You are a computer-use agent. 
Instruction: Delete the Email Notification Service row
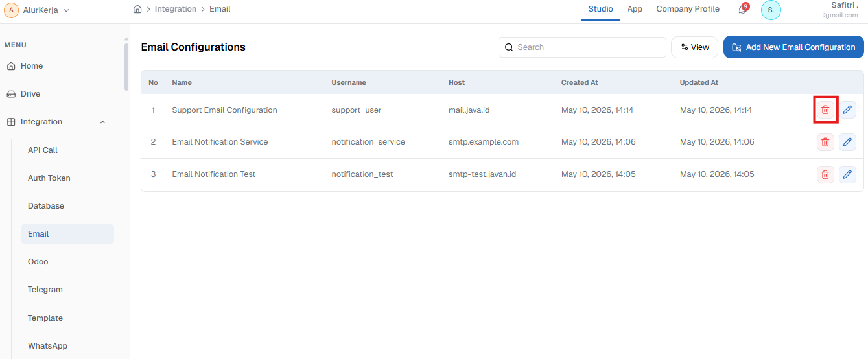pos(825,142)
